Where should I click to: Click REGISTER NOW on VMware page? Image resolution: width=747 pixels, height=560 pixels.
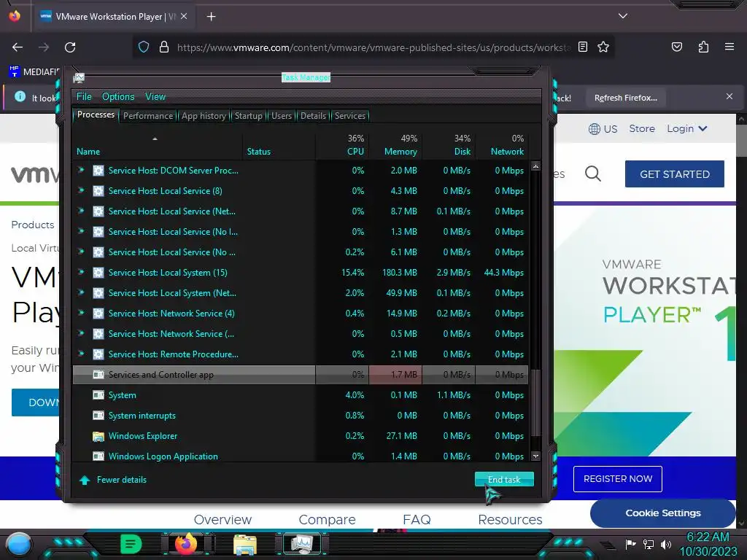[x=618, y=479]
